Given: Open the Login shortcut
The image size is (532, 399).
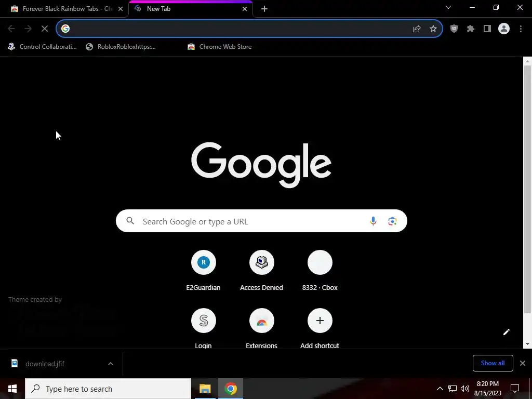Looking at the screenshot, I should [x=203, y=328].
